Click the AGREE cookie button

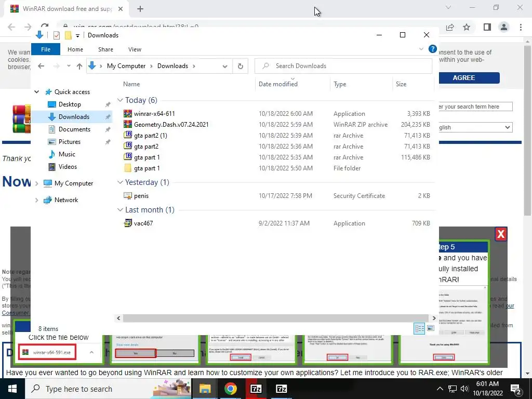(x=468, y=78)
